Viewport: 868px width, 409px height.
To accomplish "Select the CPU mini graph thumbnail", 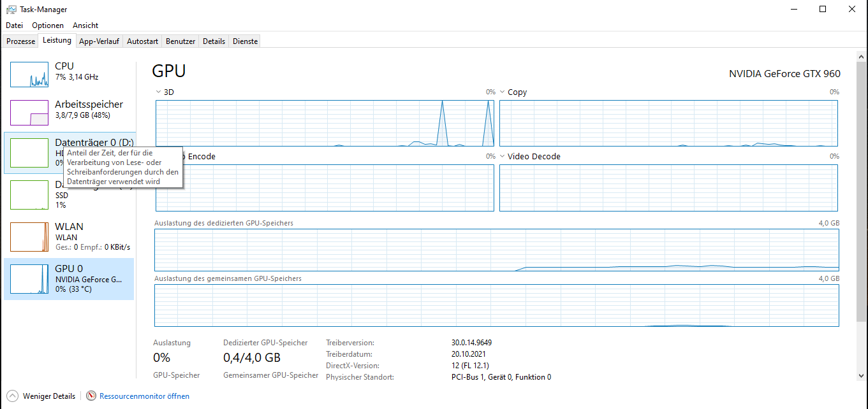I will (x=29, y=75).
